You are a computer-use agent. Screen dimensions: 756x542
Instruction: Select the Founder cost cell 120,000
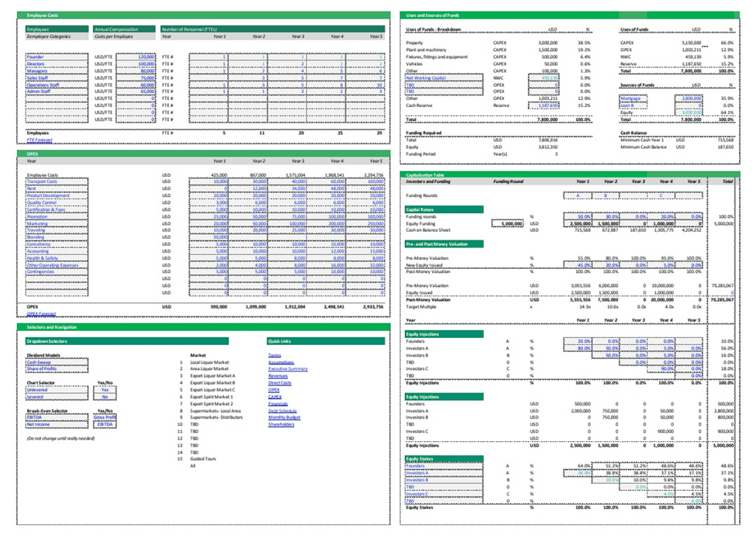tap(136, 57)
